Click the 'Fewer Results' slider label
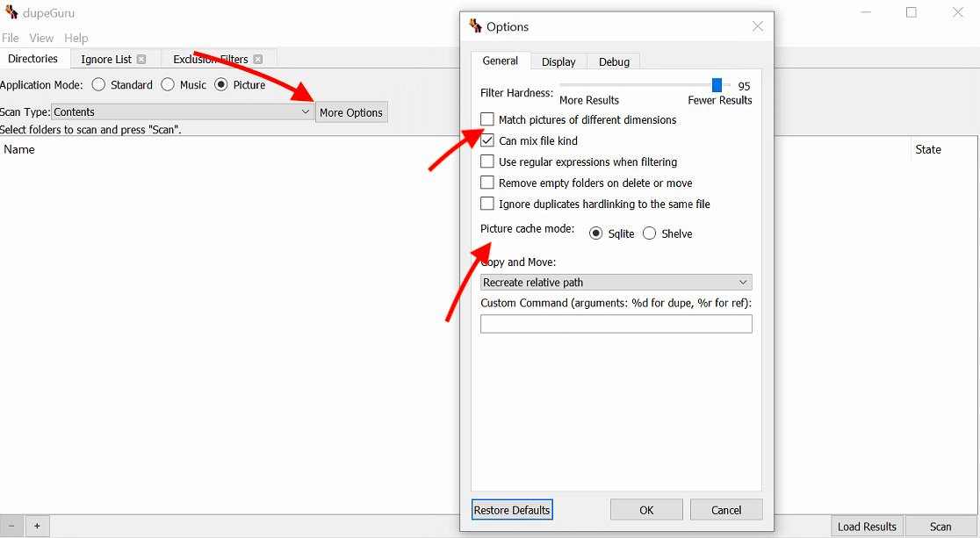The height and width of the screenshot is (538, 980). (x=720, y=100)
